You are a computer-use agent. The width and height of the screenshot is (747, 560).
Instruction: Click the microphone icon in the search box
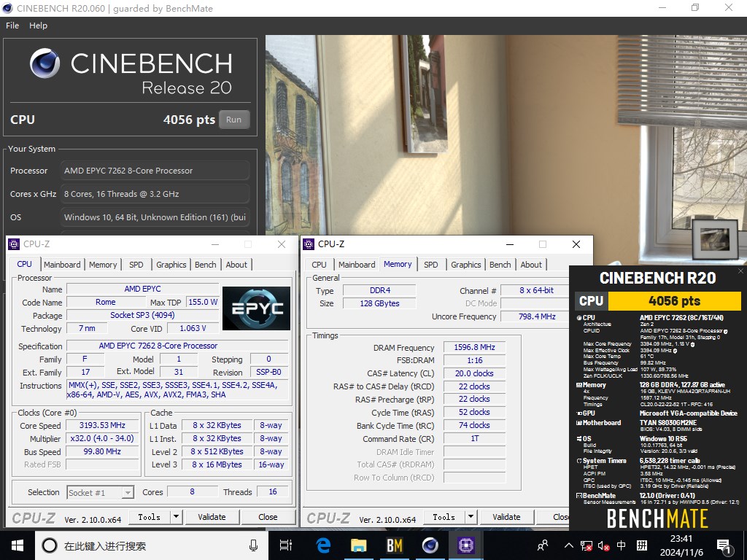[253, 545]
